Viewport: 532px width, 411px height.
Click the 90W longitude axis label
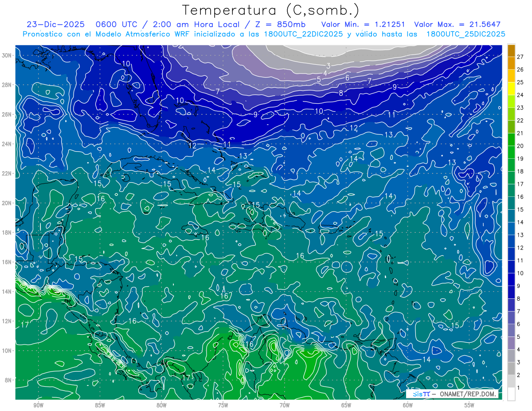tap(38, 405)
